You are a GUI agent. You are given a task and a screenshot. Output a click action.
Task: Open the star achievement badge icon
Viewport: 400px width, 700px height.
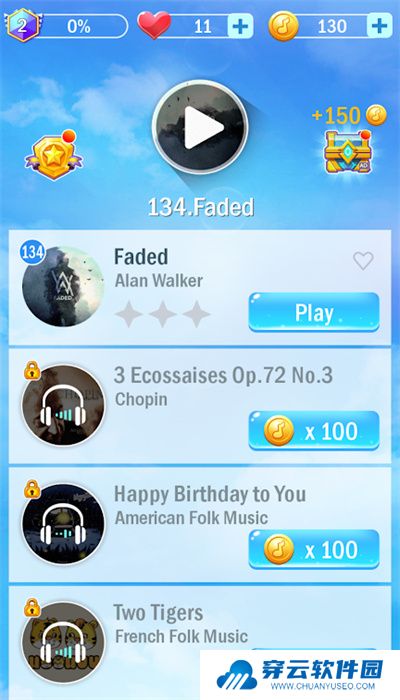pyautogui.click(x=54, y=154)
